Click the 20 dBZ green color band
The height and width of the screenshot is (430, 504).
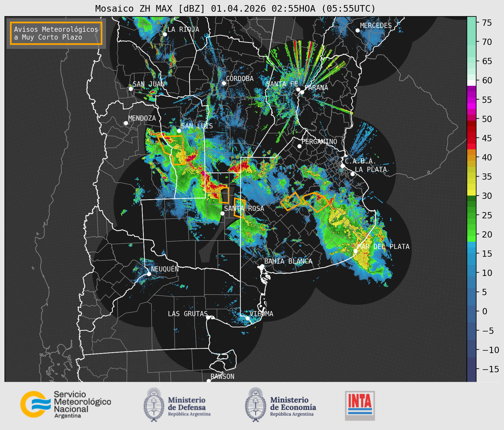(x=471, y=234)
